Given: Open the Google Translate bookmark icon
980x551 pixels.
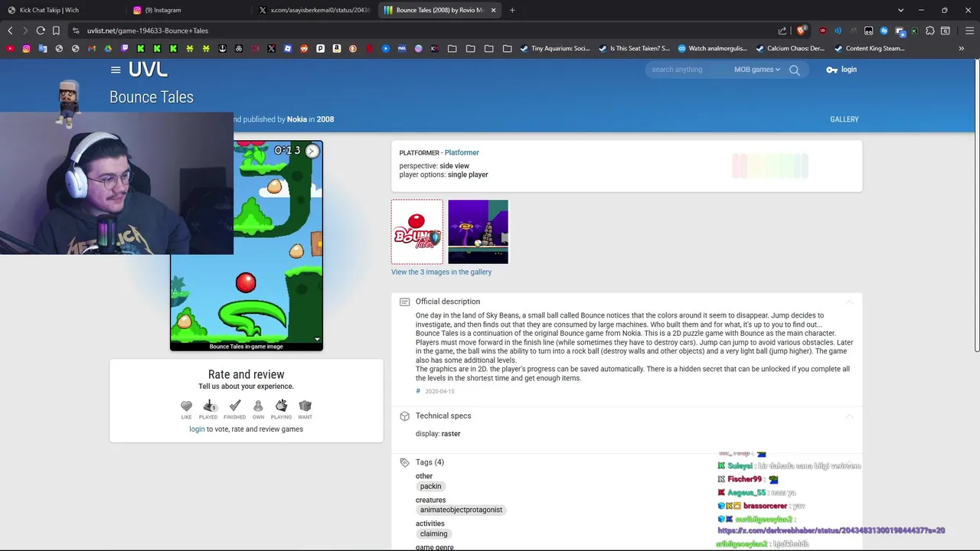Looking at the screenshot, I should 43,48.
